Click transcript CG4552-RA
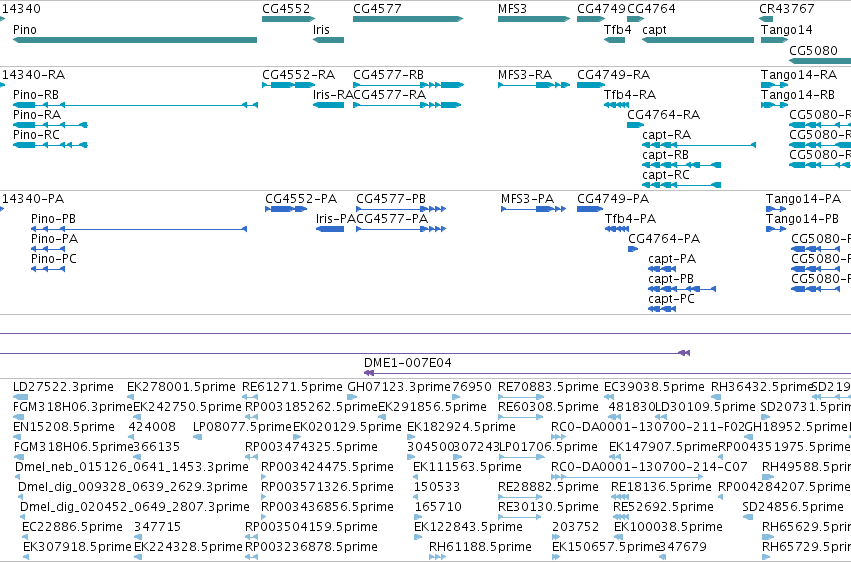 pyautogui.click(x=289, y=85)
